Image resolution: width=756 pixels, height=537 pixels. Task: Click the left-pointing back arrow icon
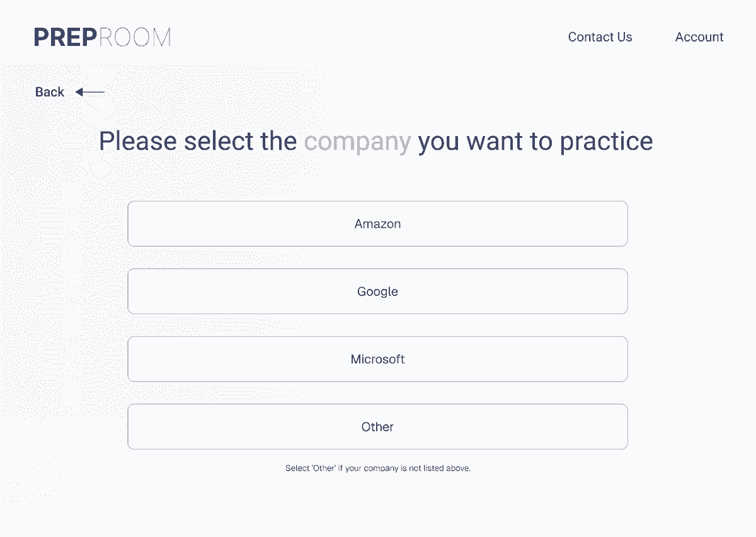(x=89, y=93)
